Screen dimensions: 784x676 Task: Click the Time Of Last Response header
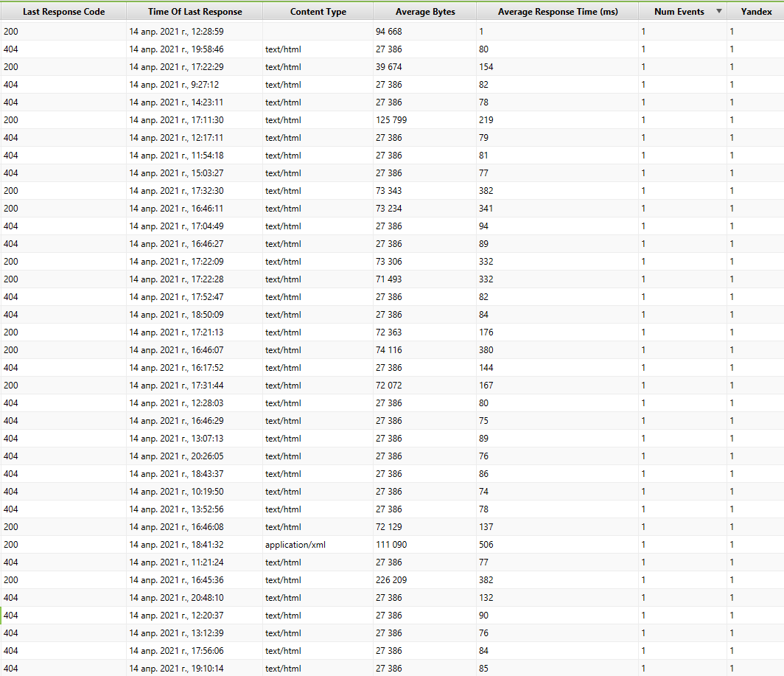(x=195, y=12)
